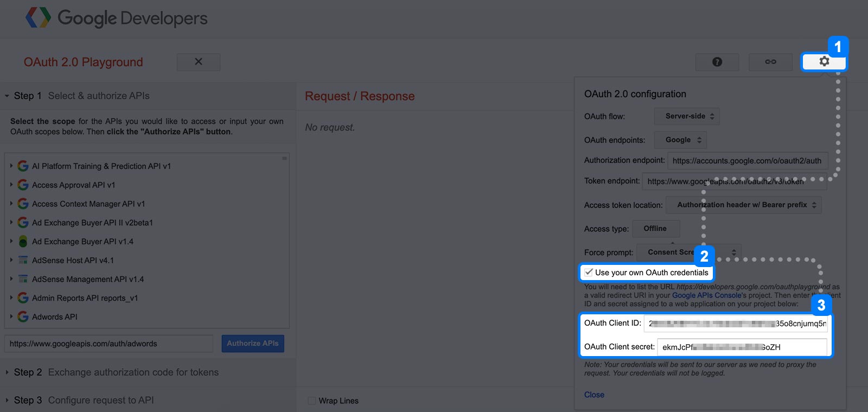
Task: Click the Request / Response heading
Action: click(360, 96)
